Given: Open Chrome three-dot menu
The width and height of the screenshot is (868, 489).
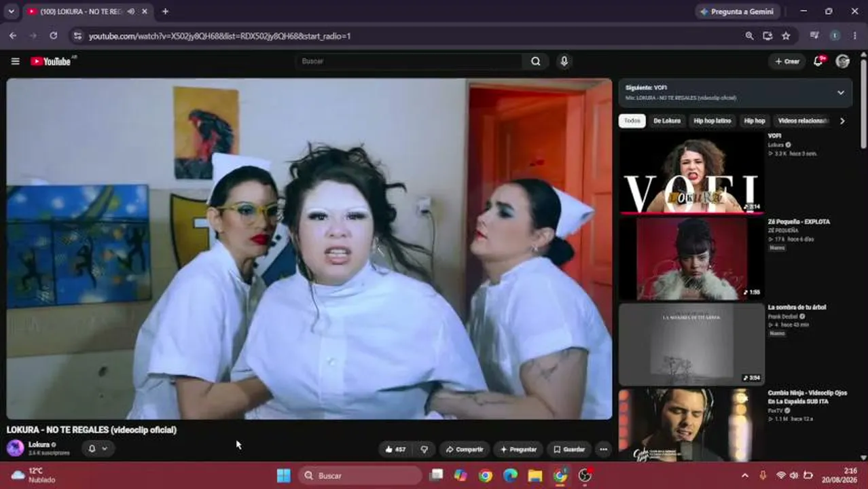Looking at the screenshot, I should (855, 36).
